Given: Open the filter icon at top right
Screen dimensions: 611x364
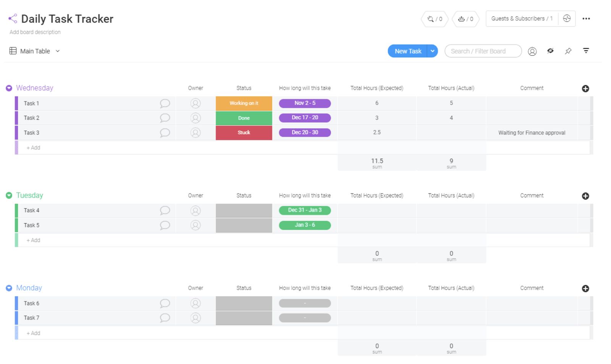Looking at the screenshot, I should 586,51.
